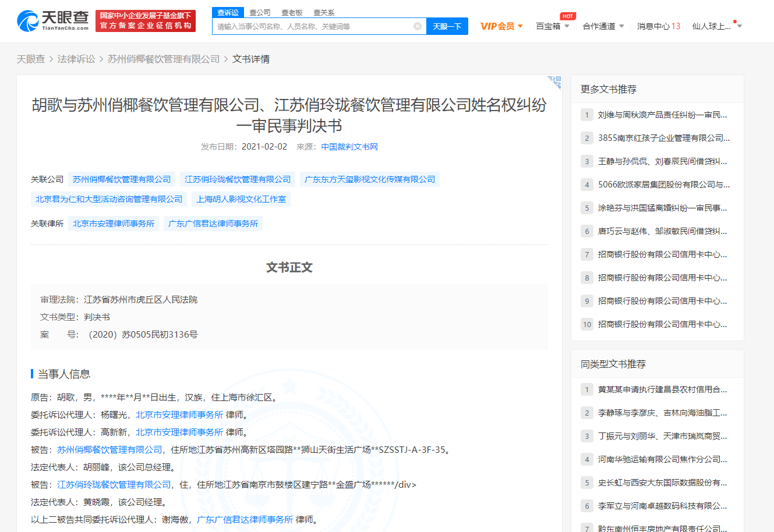Screen dimensions: 774x532
Task: Open law firm tag 北京市安理律师事务所
Action: click(x=114, y=224)
